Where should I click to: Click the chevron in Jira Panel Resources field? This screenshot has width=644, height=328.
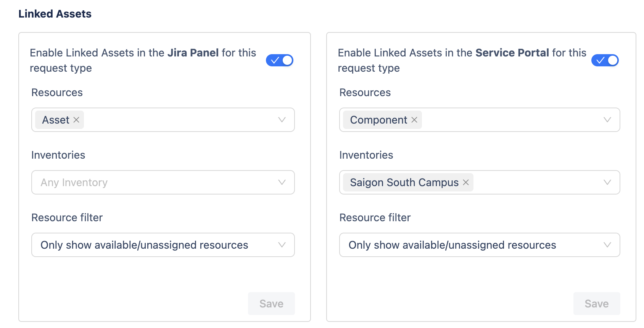tap(282, 120)
